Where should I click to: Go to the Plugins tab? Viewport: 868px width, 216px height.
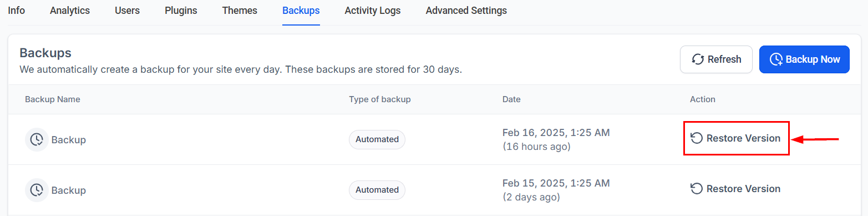[x=181, y=11]
